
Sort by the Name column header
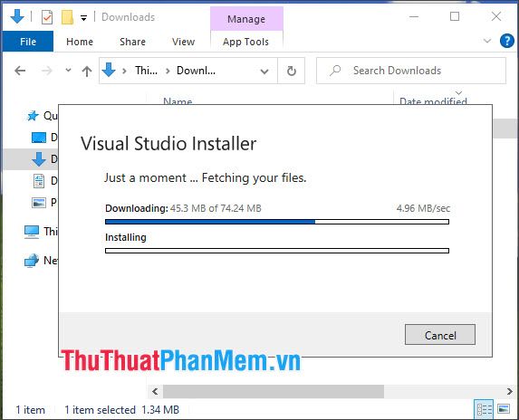click(178, 100)
